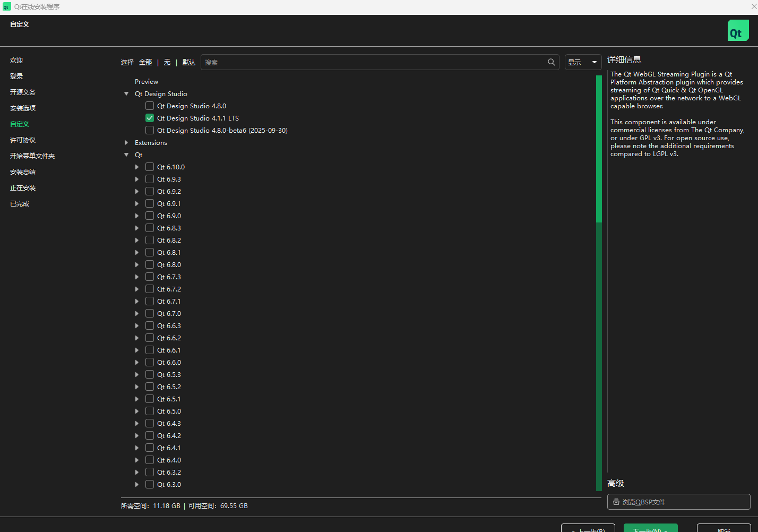The image size is (758, 532).
Task: Click 浏览QBSP文件 button
Action: (678, 502)
